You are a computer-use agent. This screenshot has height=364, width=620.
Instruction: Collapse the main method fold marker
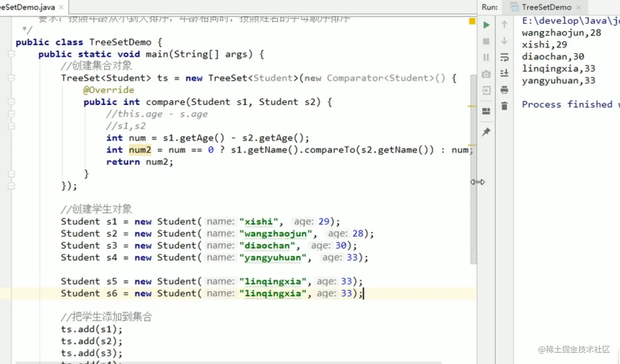pyautogui.click(x=12, y=54)
